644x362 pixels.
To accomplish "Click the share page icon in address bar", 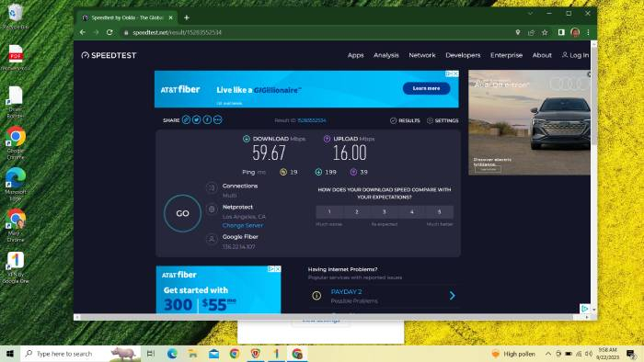I will pyautogui.click(x=531, y=32).
